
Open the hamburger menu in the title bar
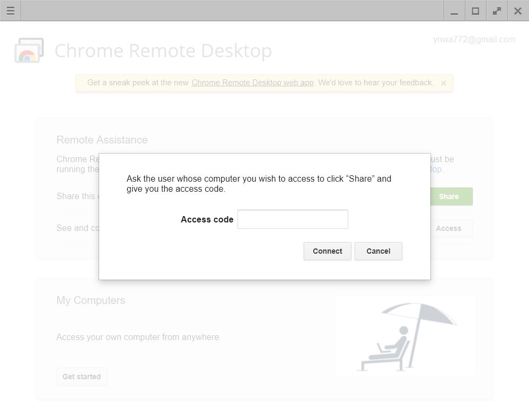tap(11, 11)
